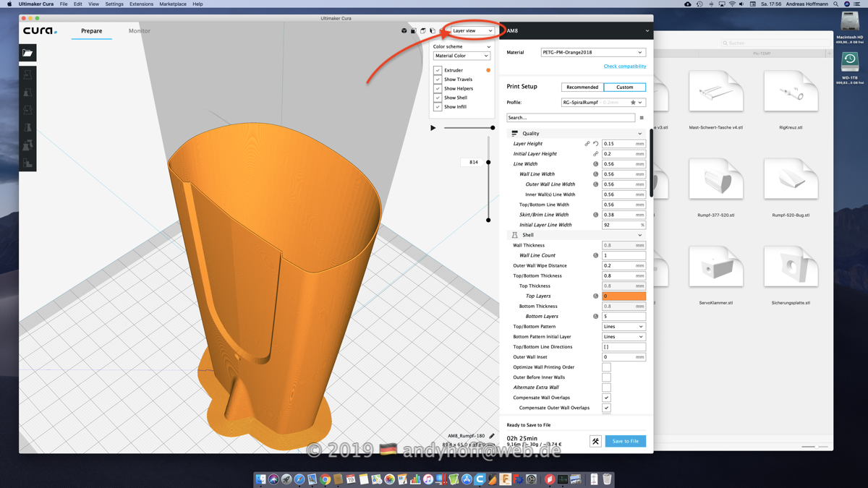Open the settings visibility hamburger menu

[x=642, y=118]
